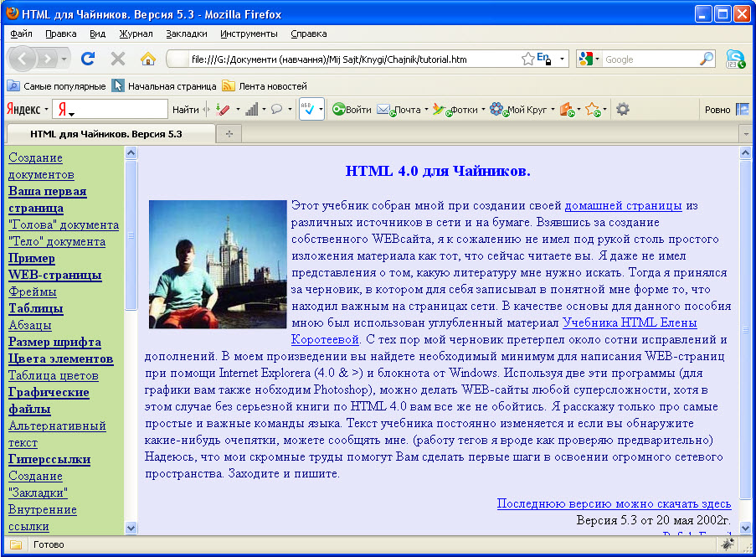Click the Yandex bar search field
The height and width of the screenshot is (557, 756).
point(111,109)
